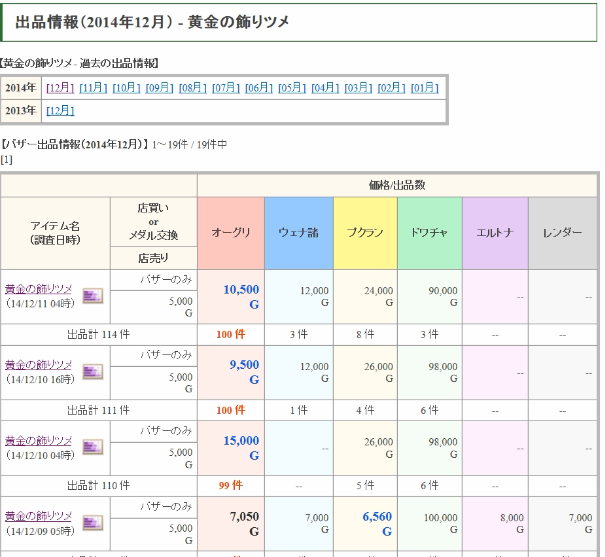
Task: Click the 8,000 G エルトナ price
Action: tap(495, 523)
